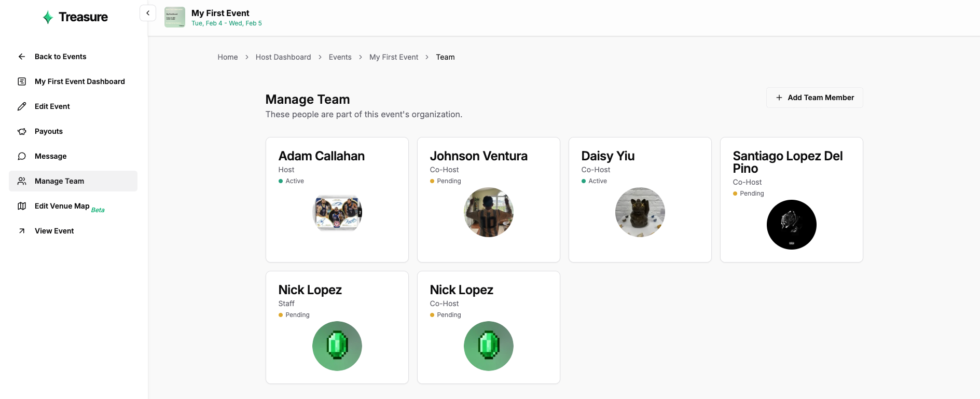Go to Host Dashboard breadcrumb
The image size is (980, 399).
[x=283, y=57]
